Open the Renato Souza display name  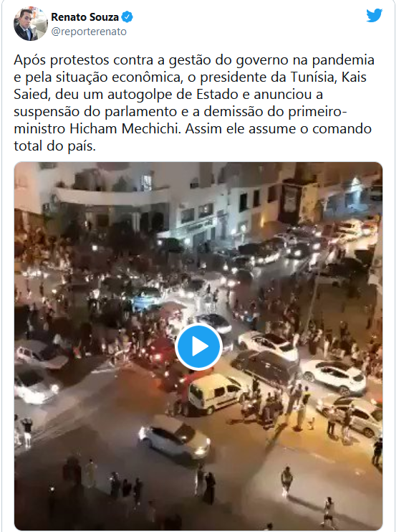[85, 16]
